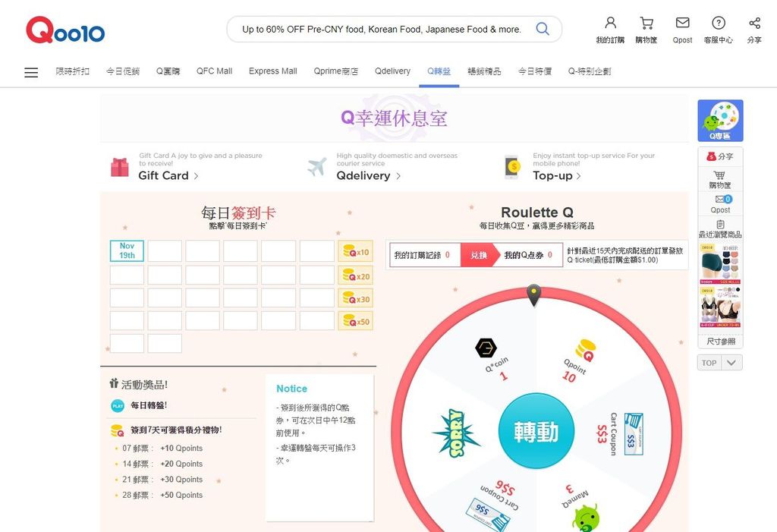The image size is (777, 532).
Task: Click the '21 郵票: +30 Qpoints' row
Action: (x=162, y=480)
